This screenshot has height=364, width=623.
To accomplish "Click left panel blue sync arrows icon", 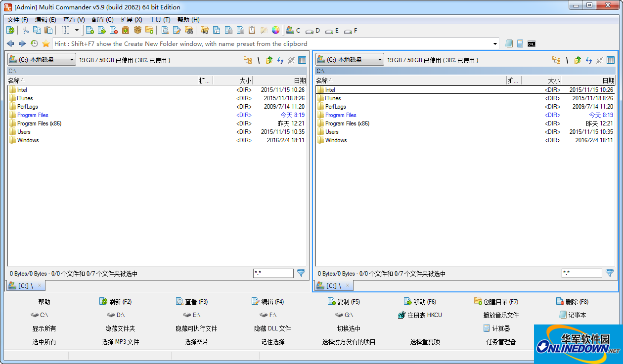I will (280, 60).
